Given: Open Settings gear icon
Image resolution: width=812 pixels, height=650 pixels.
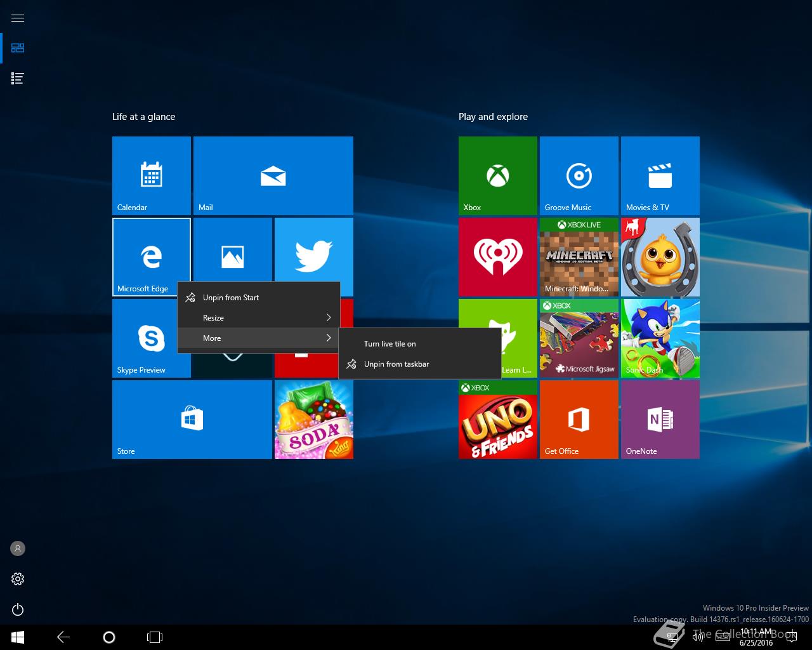Looking at the screenshot, I should pyautogui.click(x=18, y=579).
